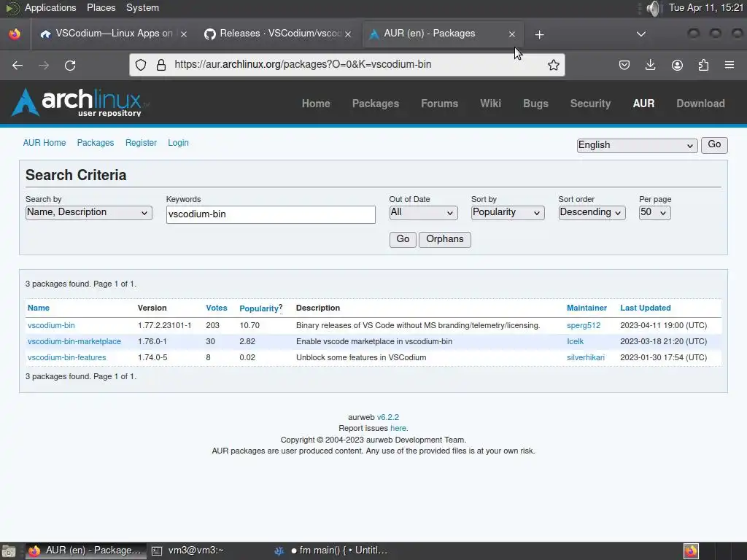The width and height of the screenshot is (747, 560).
Task: Sort by Last Updated column header
Action: [x=645, y=308]
